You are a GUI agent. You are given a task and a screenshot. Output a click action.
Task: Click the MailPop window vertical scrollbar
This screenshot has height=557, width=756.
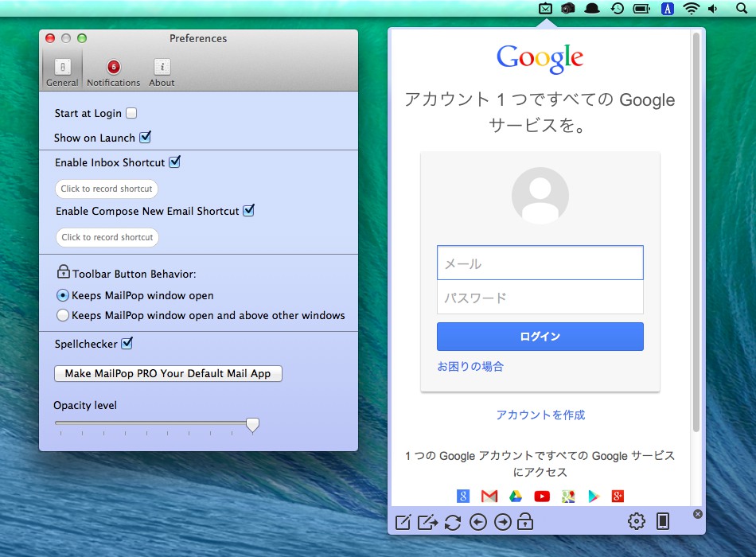(x=696, y=232)
